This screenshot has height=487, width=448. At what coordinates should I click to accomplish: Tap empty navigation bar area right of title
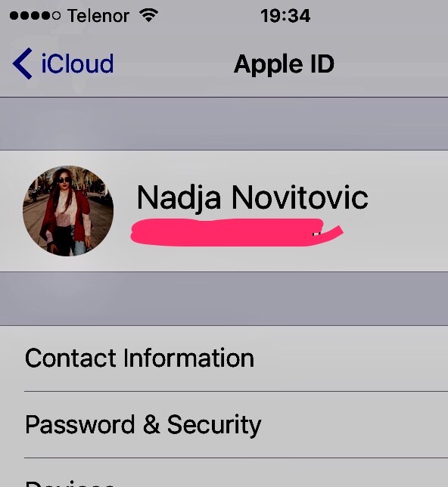pyautogui.click(x=392, y=64)
